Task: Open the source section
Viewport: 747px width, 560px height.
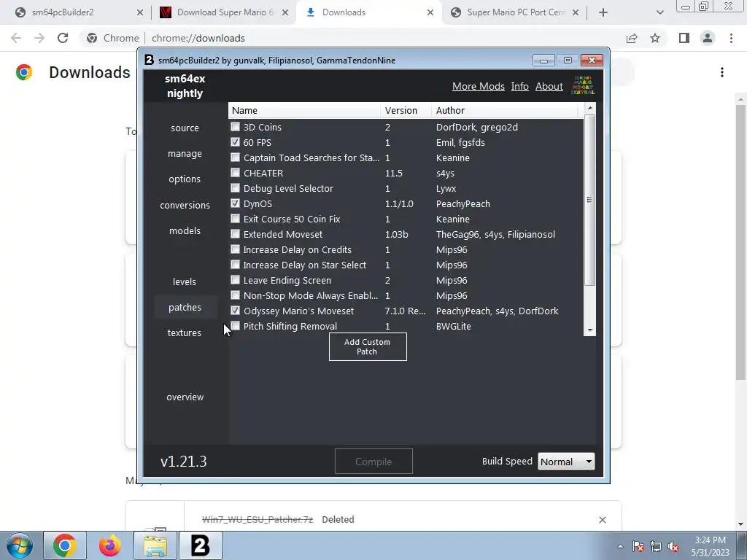Action: click(x=185, y=128)
